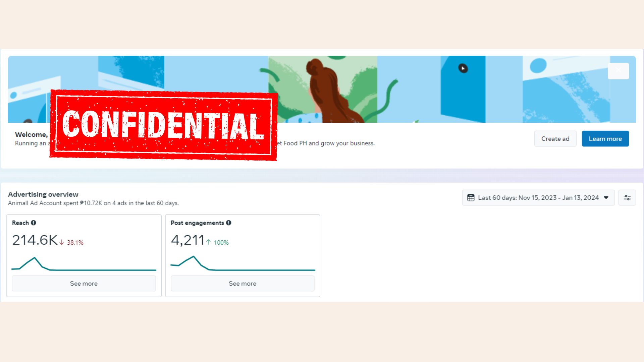Image resolution: width=644 pixels, height=362 pixels.
Task: Click the 4,211 post engagements value
Action: 187,240
